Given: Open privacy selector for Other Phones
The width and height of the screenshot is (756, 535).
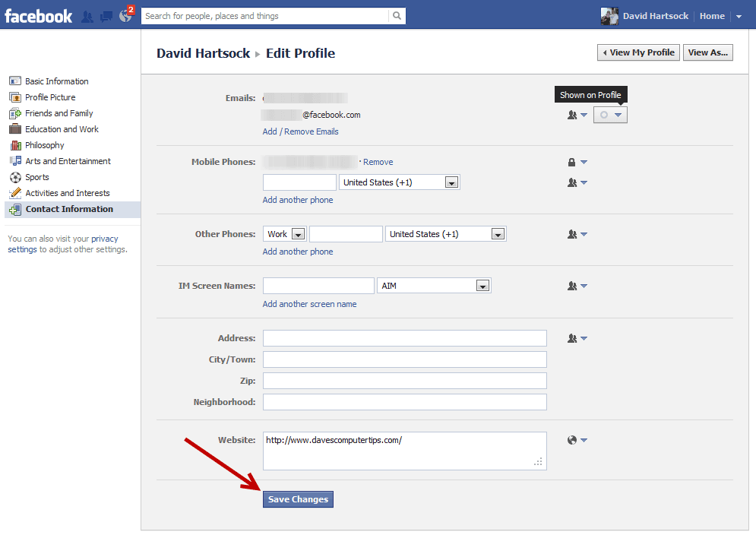Looking at the screenshot, I should (x=577, y=234).
